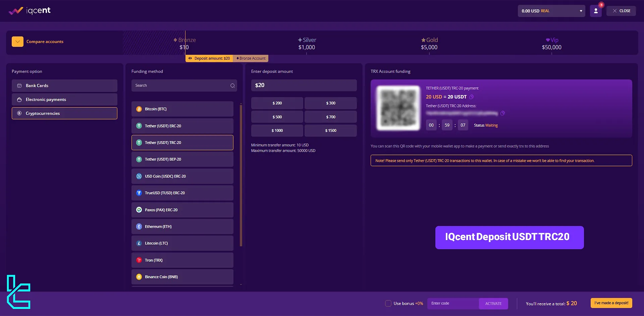Viewport: 644px width, 316px height.
Task: Click the Paxos green ring icon
Action: (139, 210)
